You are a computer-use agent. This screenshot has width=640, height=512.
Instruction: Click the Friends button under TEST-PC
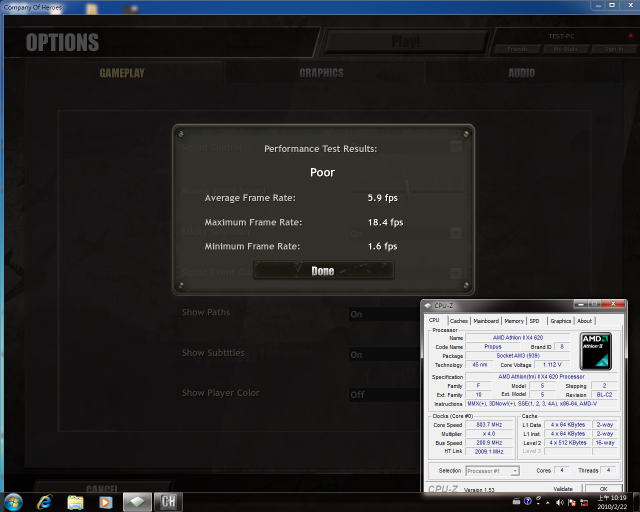click(517, 49)
